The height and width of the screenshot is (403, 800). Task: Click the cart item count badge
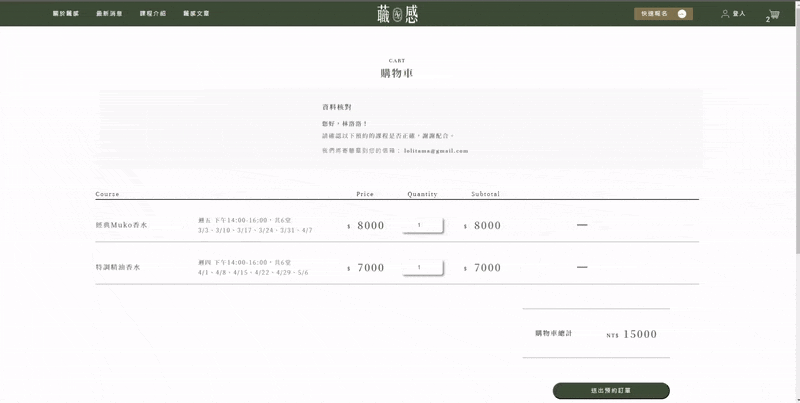pyautogui.click(x=768, y=20)
